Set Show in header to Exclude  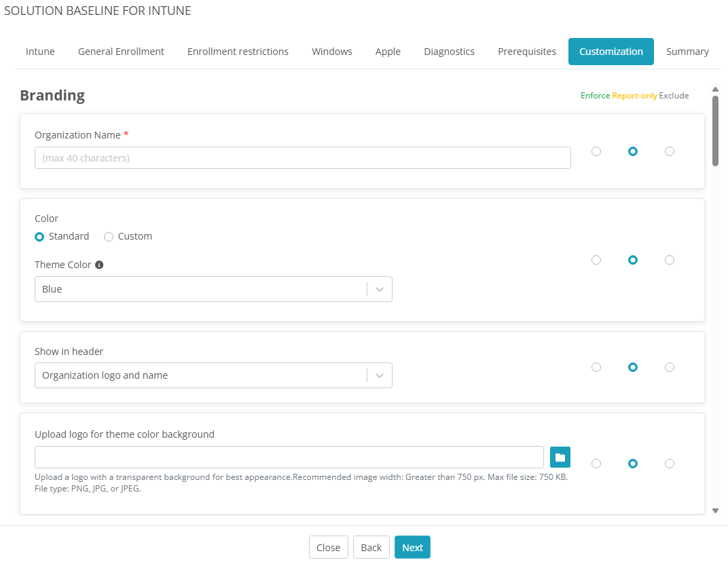669,367
